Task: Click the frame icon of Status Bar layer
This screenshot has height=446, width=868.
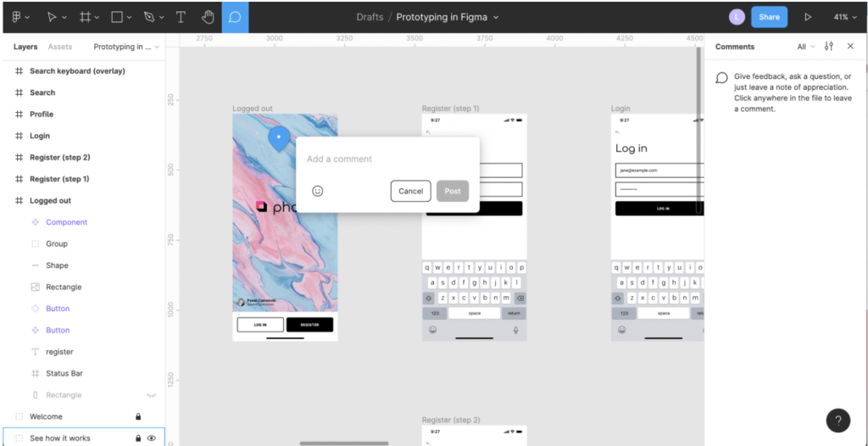Action: [x=36, y=373]
